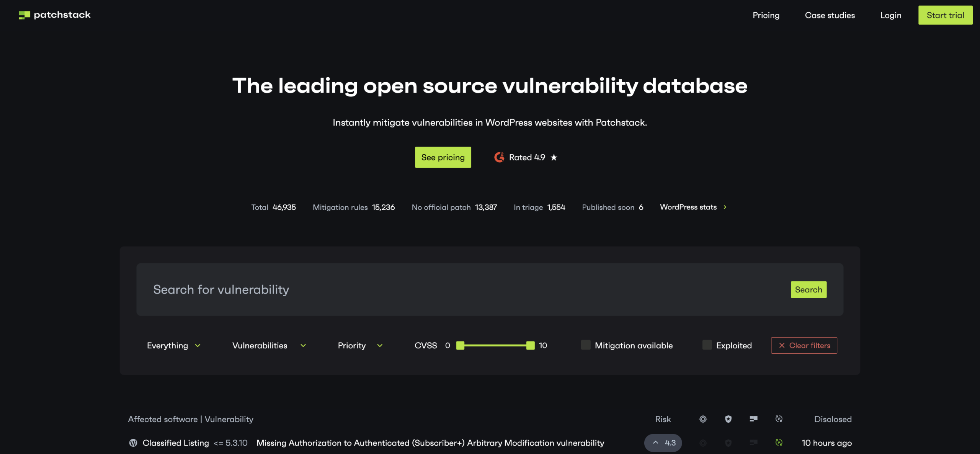Tick the Exploited checkbox
Image resolution: width=980 pixels, height=454 pixels.
707,345
